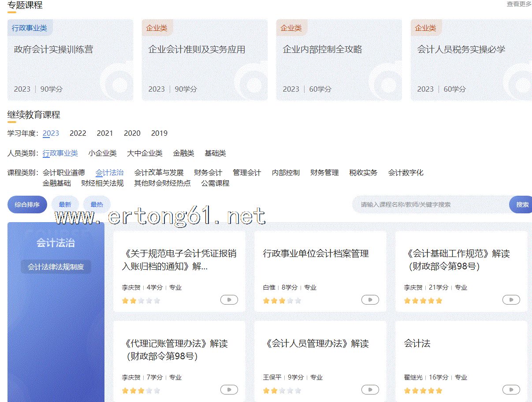Select study year 2022
The image size is (532, 402).
[x=78, y=133]
